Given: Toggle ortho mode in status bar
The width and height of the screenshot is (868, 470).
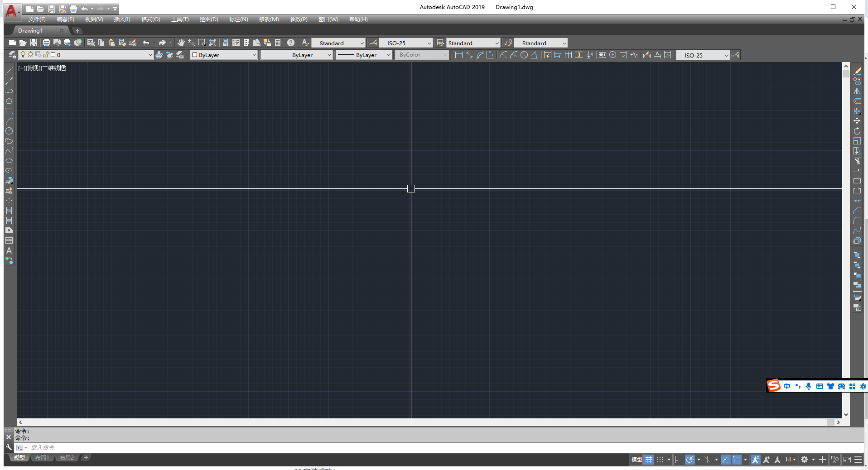Looking at the screenshot, I should (678, 460).
